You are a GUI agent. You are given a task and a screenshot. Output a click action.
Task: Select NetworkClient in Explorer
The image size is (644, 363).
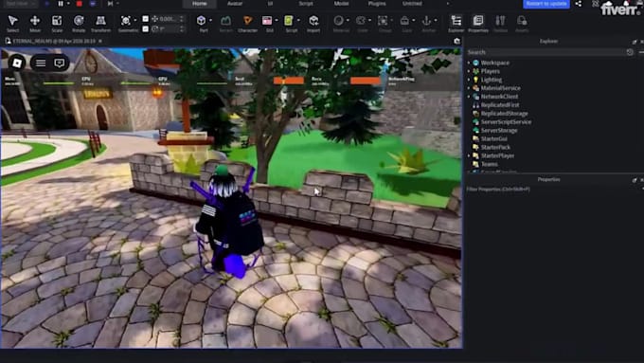pyautogui.click(x=499, y=97)
